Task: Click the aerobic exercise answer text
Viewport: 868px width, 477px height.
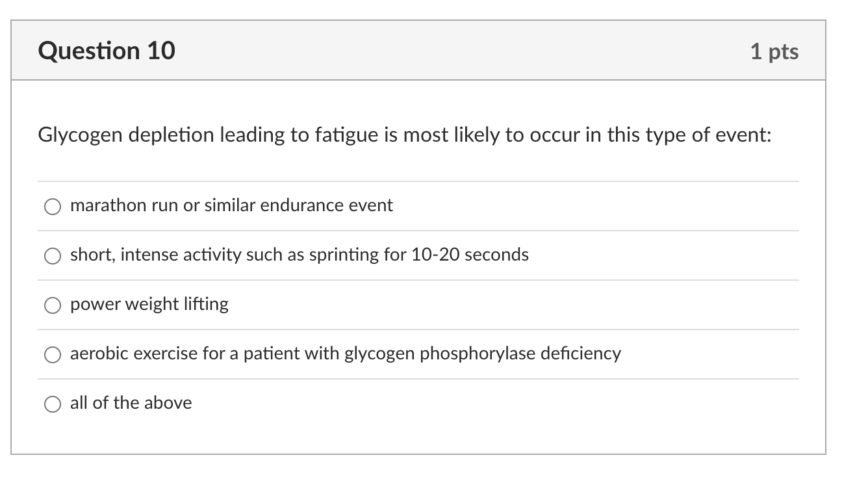Action: coord(346,354)
